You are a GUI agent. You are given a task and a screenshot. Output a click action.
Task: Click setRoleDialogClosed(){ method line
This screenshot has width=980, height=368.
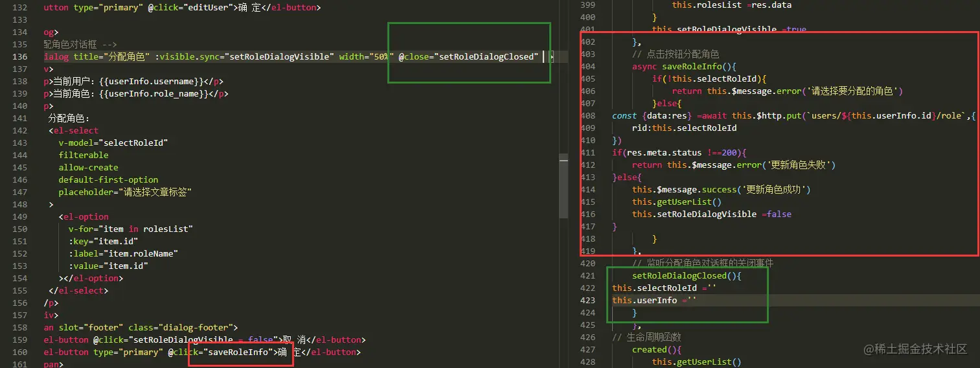(x=687, y=275)
